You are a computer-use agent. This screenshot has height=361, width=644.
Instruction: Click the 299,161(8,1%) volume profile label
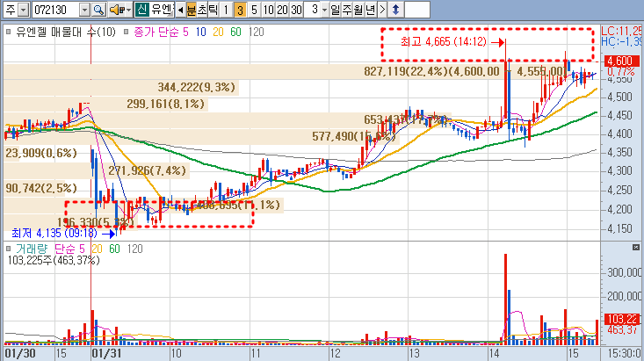165,104
